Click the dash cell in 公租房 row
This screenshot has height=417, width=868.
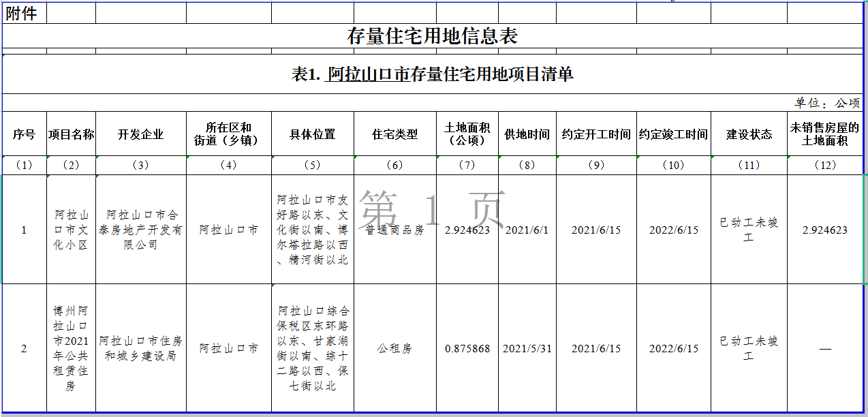click(x=825, y=348)
